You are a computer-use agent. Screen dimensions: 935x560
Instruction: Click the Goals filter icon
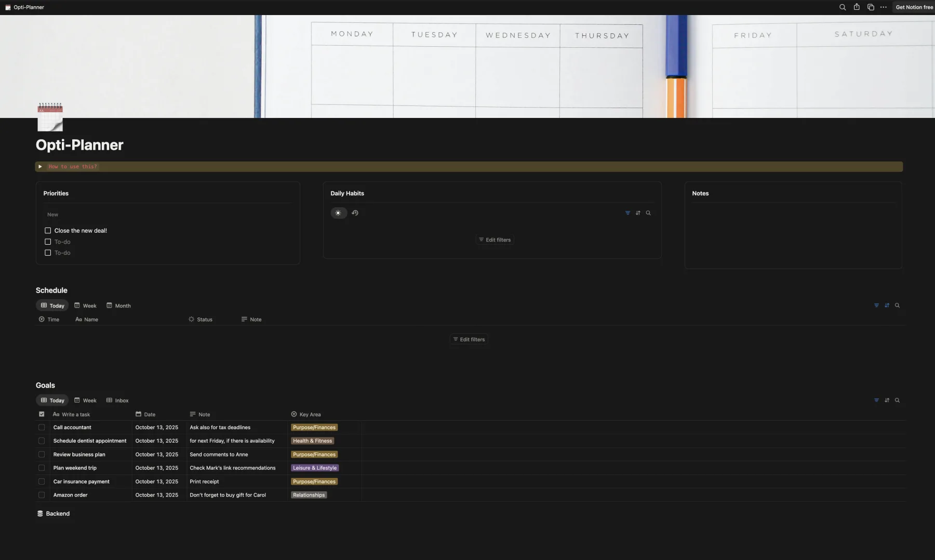coord(876,400)
